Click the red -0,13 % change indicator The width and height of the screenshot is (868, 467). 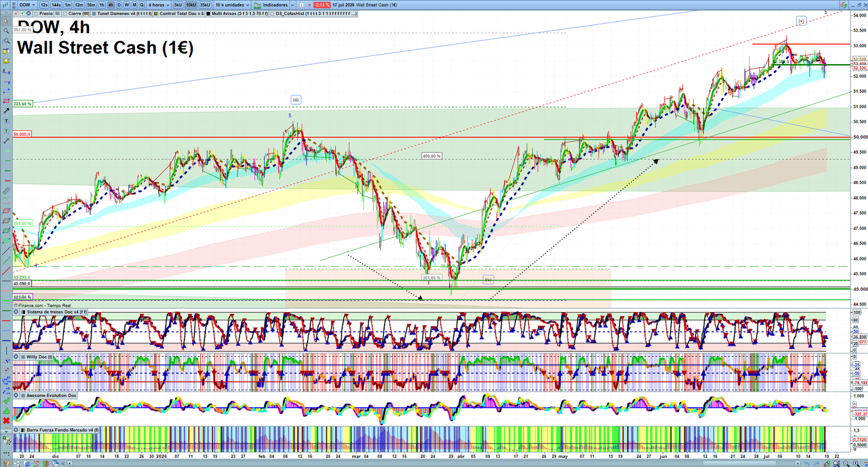pyautogui.click(x=322, y=5)
